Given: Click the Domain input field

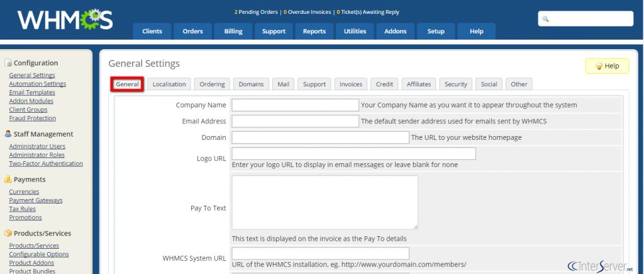Looking at the screenshot, I should point(321,137).
